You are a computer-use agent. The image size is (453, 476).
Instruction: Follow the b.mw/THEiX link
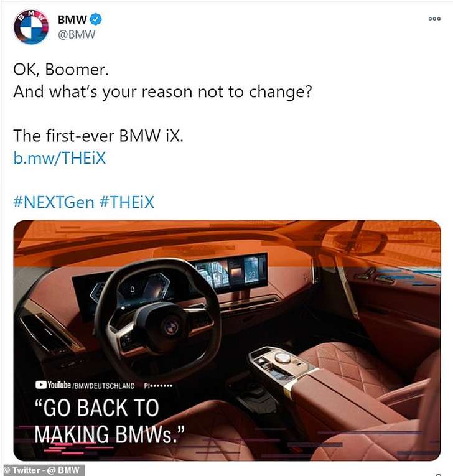pyautogui.click(x=60, y=158)
